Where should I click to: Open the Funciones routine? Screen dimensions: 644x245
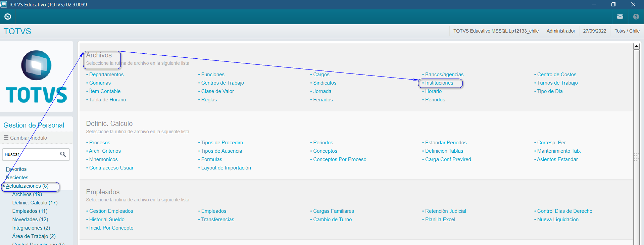[213, 75]
